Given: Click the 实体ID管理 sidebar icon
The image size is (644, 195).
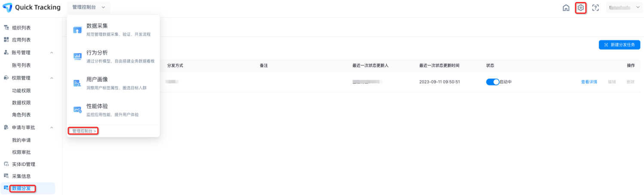Looking at the screenshot, I should coord(6,164).
